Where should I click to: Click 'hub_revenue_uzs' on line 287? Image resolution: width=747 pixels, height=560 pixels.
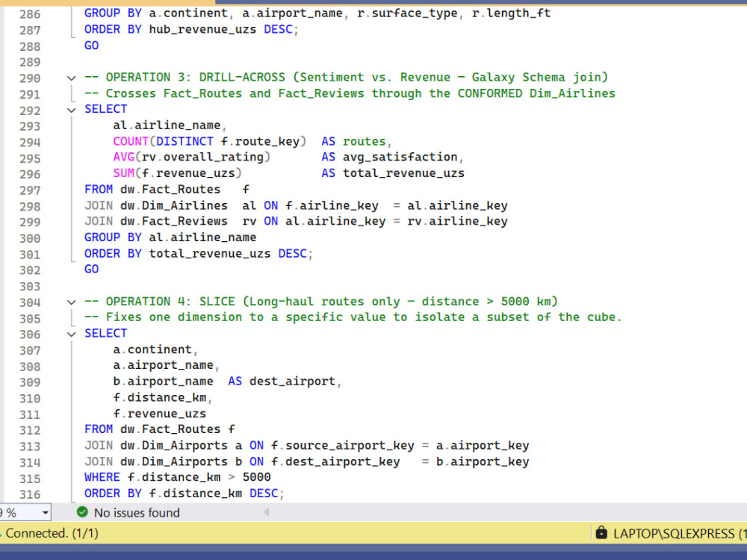pos(202,30)
